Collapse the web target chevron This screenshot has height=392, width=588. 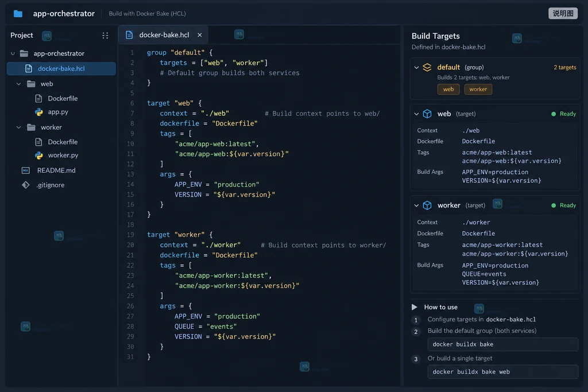coord(416,114)
